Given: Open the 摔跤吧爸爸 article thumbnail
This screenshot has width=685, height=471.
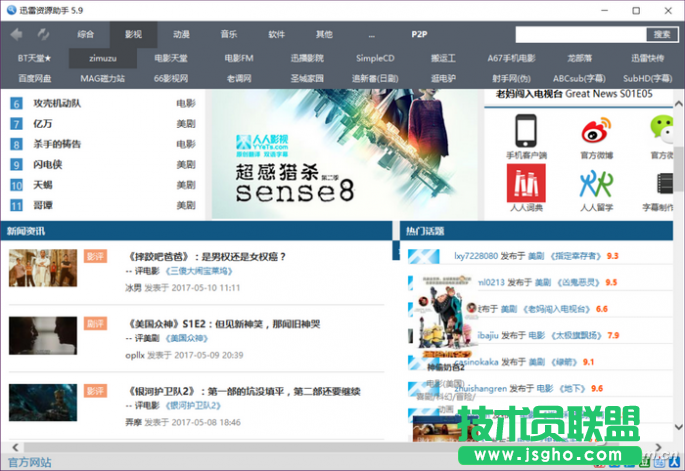Looking at the screenshot, I should point(43,268).
